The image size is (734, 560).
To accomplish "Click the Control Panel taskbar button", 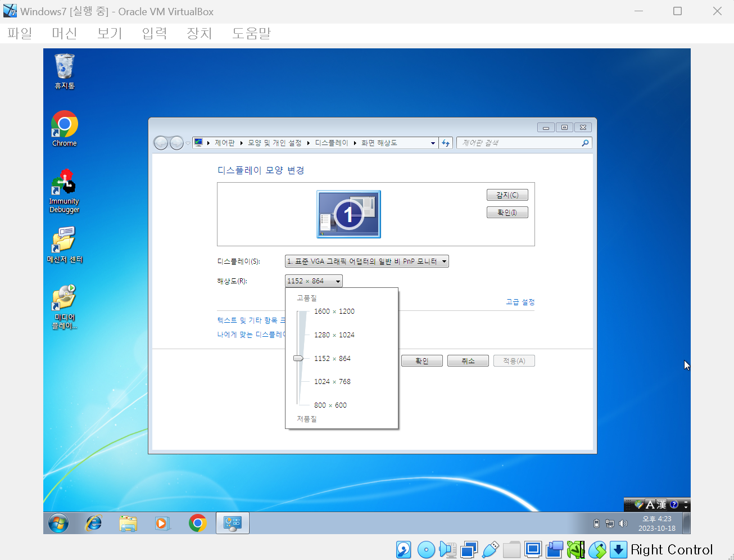I will click(233, 523).
